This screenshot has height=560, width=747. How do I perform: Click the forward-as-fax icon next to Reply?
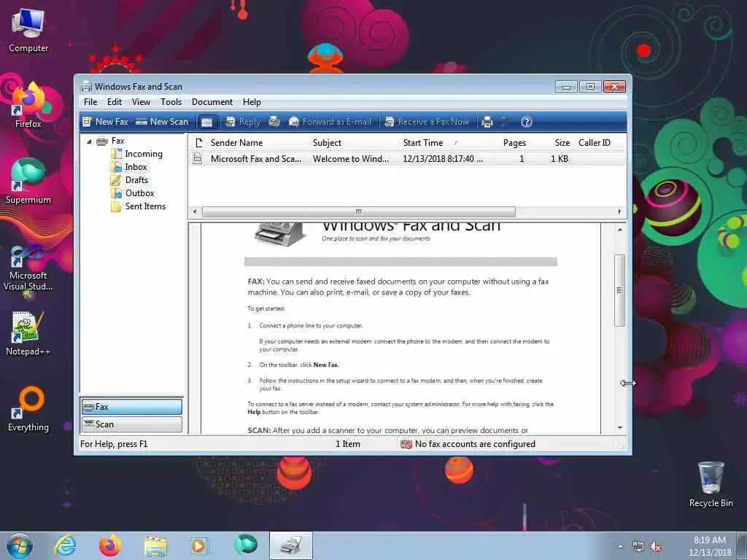(x=274, y=122)
